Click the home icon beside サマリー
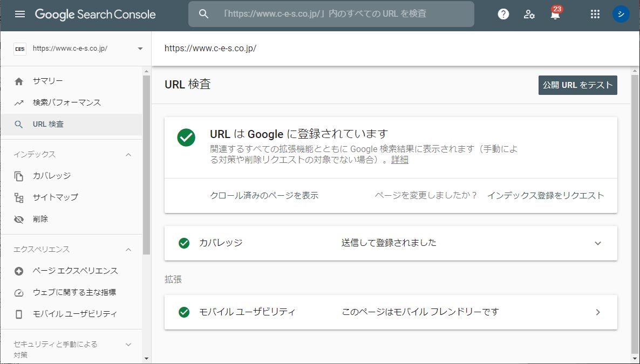640x364 pixels. point(19,81)
